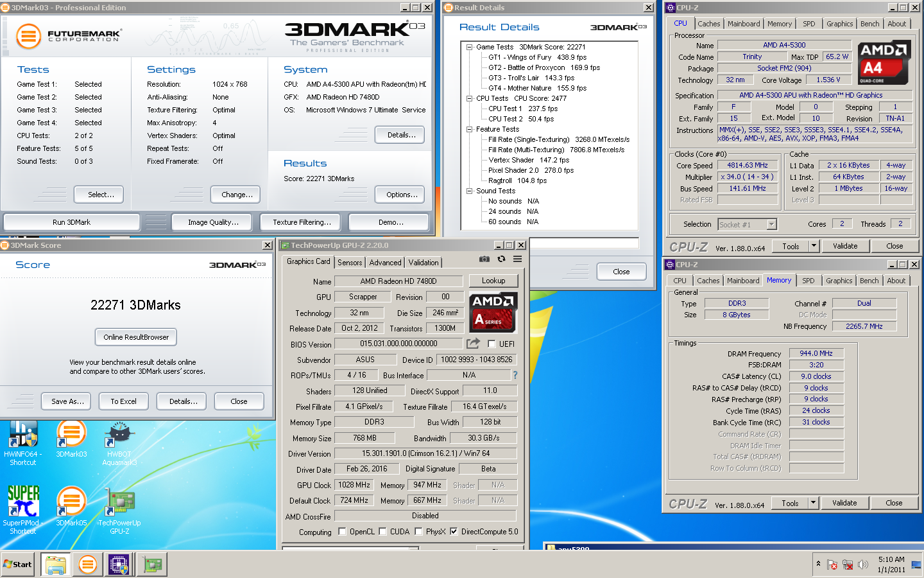Switch to the CPU-Z taskbar button

point(119,565)
